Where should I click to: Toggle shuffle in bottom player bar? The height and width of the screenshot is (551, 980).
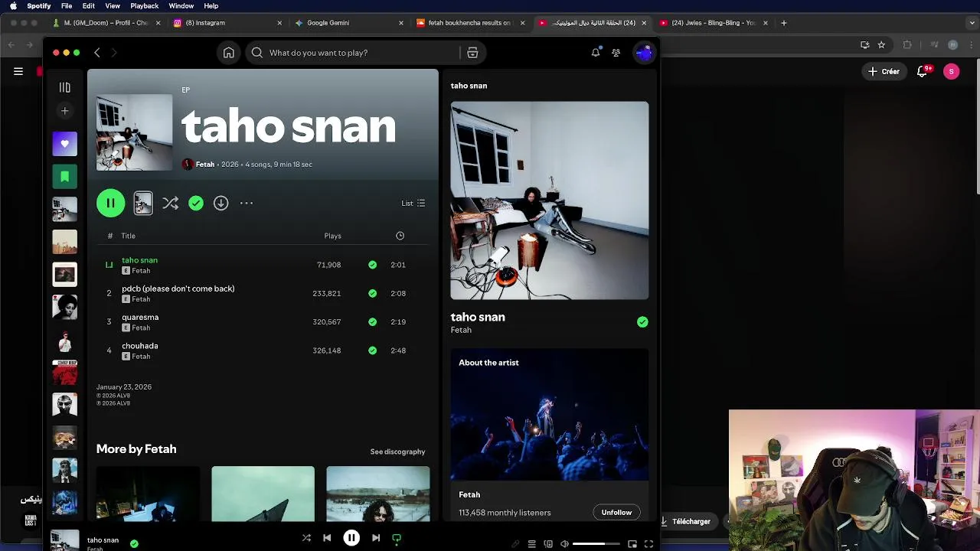[306, 538]
